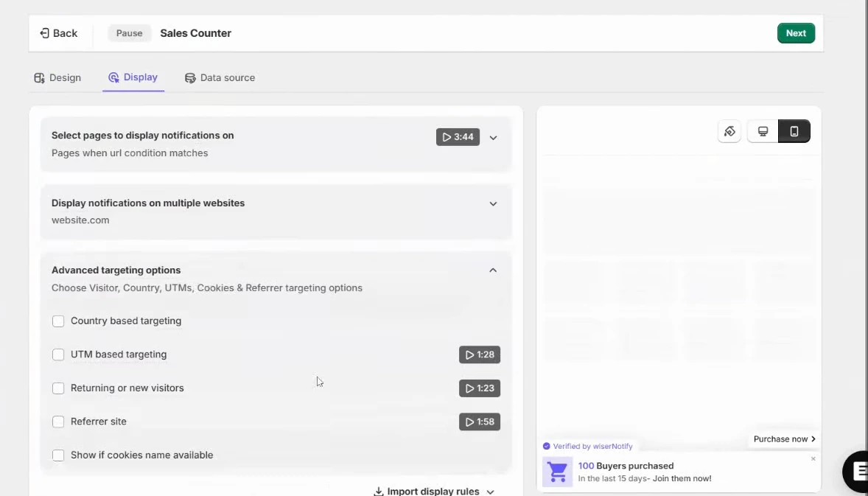Viewport: 868px width, 496px height.
Task: Click the website.com text
Action: click(x=80, y=220)
